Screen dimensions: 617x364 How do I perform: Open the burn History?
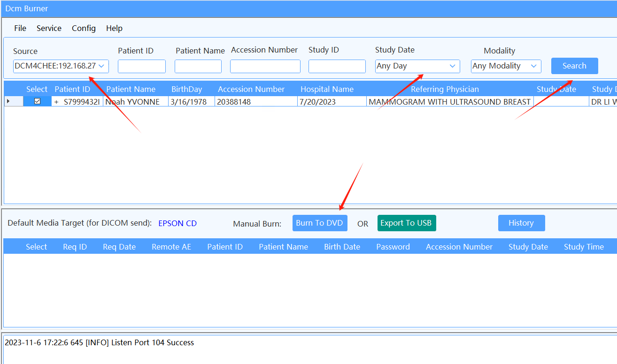tap(521, 223)
